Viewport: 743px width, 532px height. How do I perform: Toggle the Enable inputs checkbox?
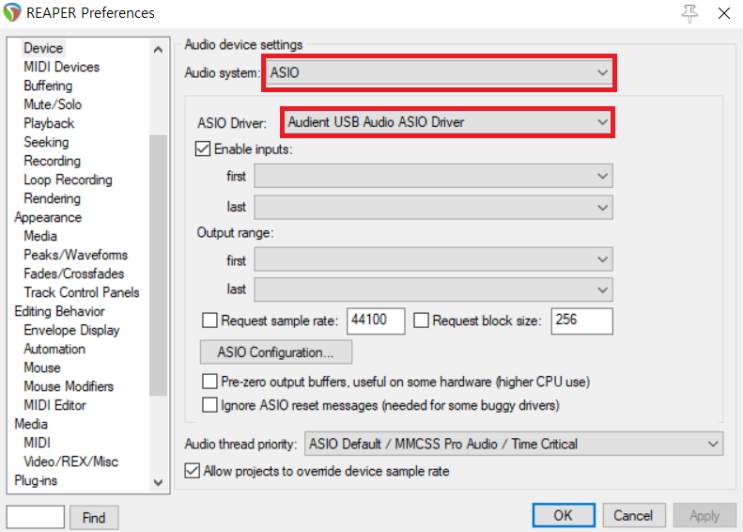(203, 149)
